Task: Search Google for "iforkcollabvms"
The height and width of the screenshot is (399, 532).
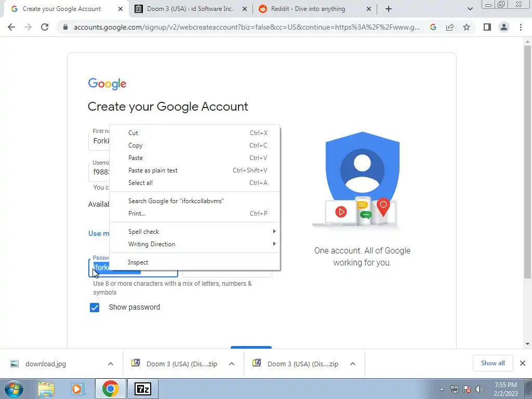Action: tap(195, 201)
